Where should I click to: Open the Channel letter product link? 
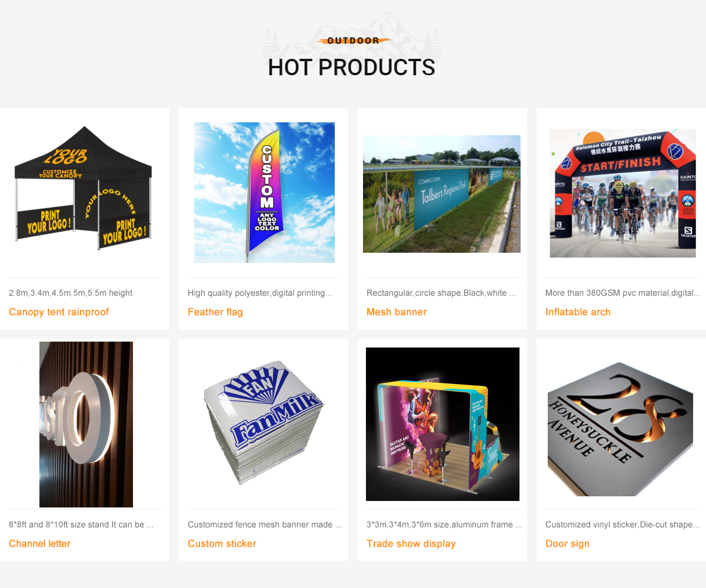click(x=39, y=544)
